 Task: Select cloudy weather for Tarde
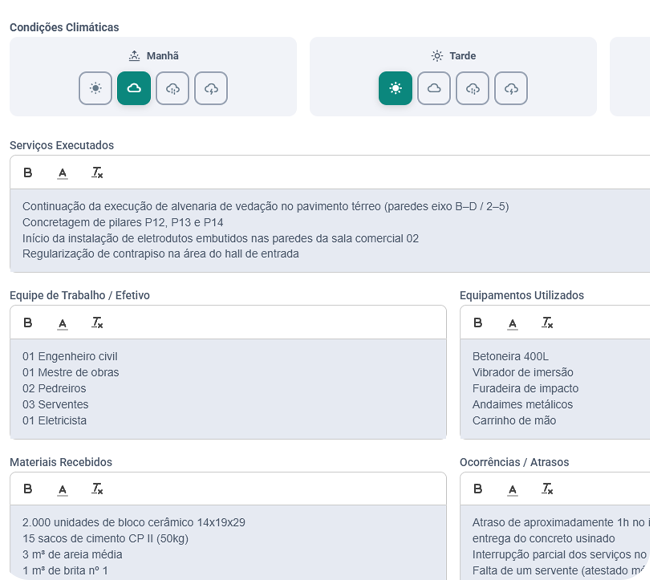click(x=434, y=88)
